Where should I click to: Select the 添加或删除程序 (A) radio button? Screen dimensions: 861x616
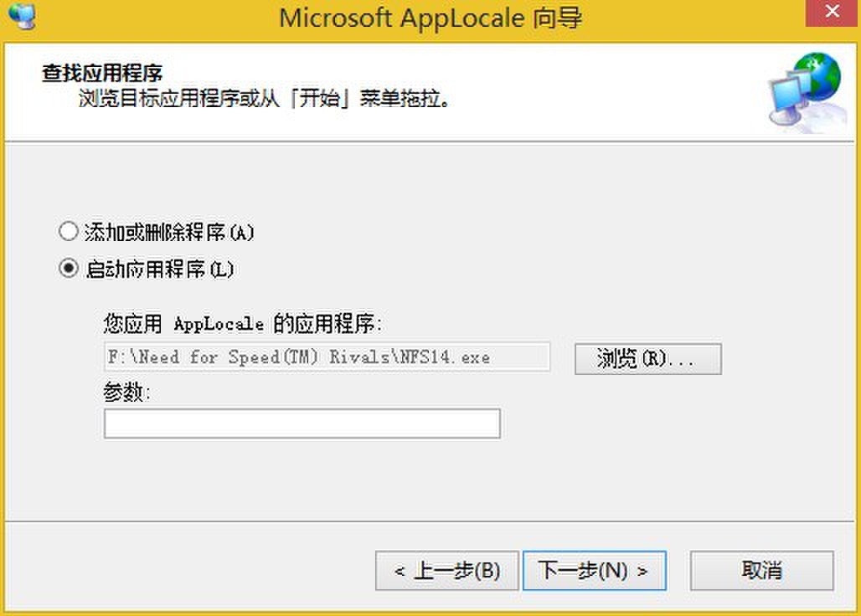[x=68, y=231]
